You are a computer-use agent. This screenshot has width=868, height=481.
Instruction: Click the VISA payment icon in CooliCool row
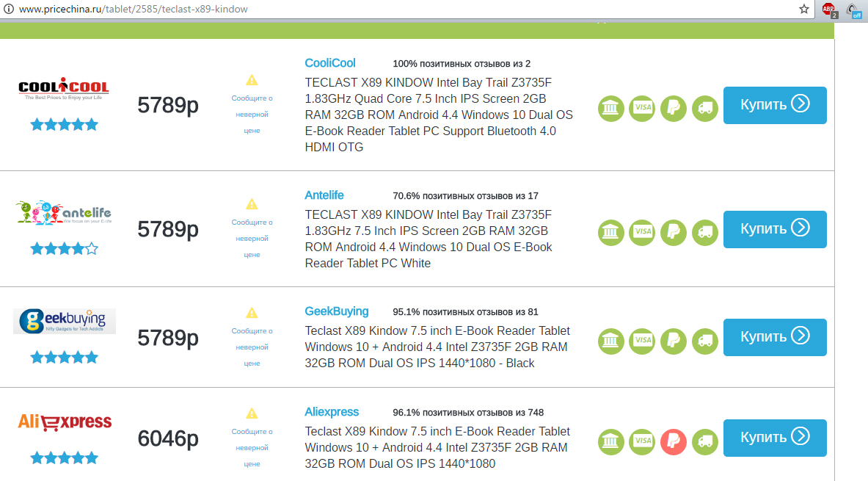click(642, 108)
